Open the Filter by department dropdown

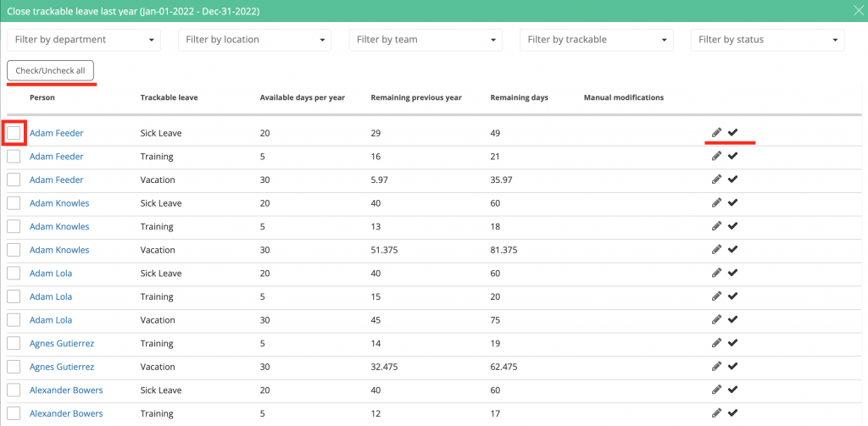coord(84,40)
